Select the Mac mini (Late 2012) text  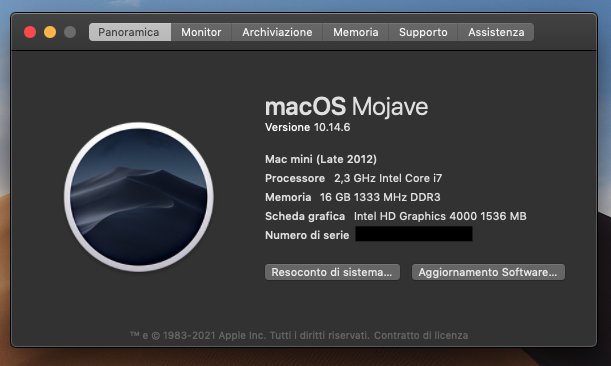(x=321, y=159)
